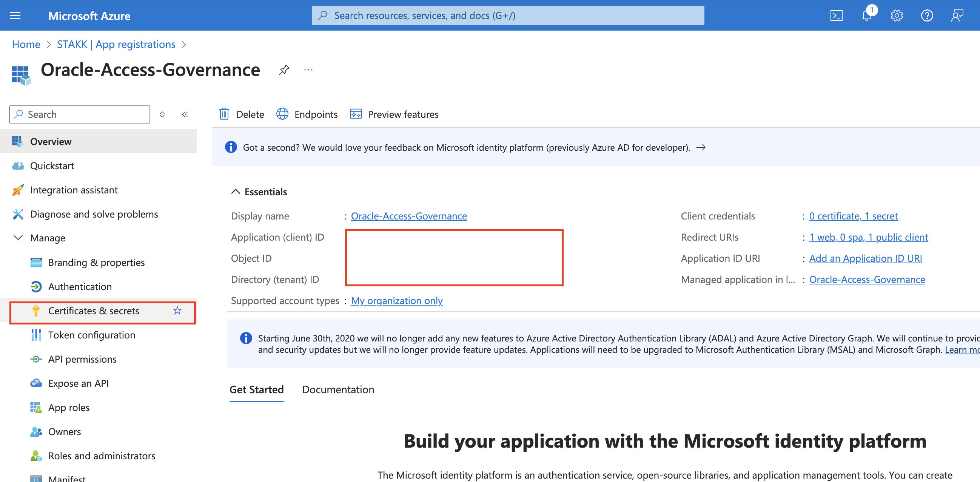Click the Certificates & secrets key icon
The width and height of the screenshot is (980, 482).
point(36,311)
